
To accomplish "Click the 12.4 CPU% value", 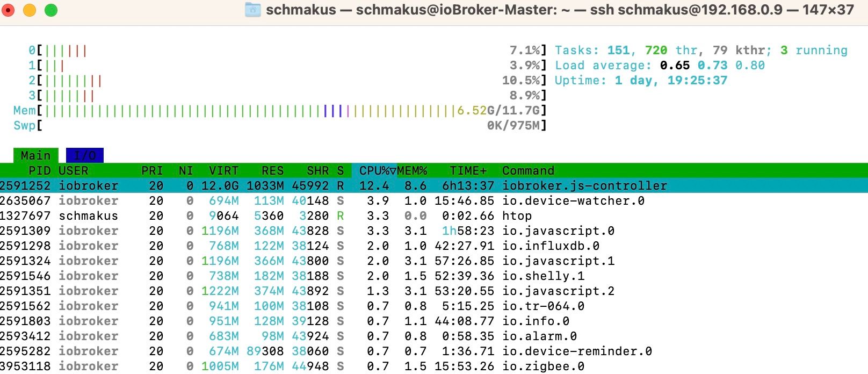I will (x=374, y=185).
